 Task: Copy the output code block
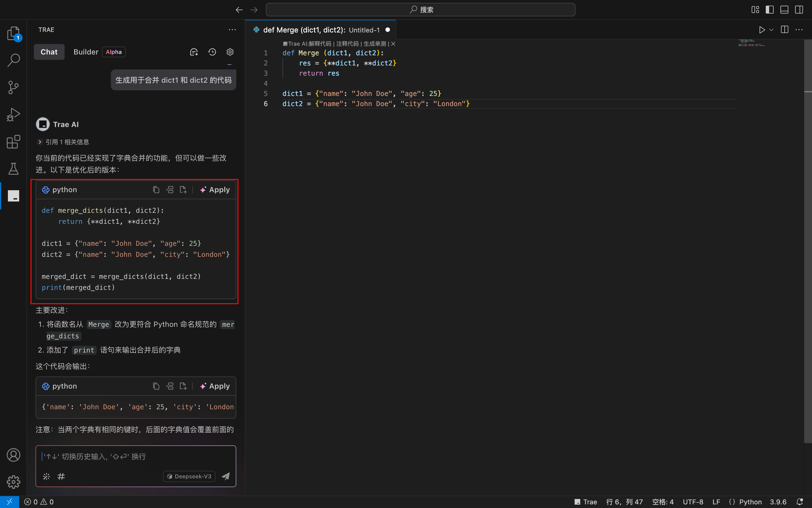coord(156,386)
